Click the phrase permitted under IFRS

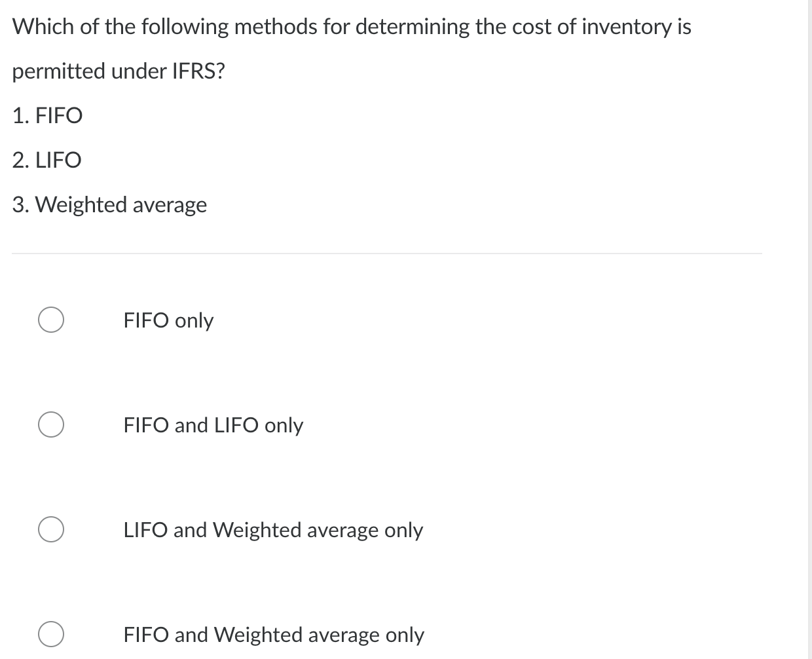point(119,71)
